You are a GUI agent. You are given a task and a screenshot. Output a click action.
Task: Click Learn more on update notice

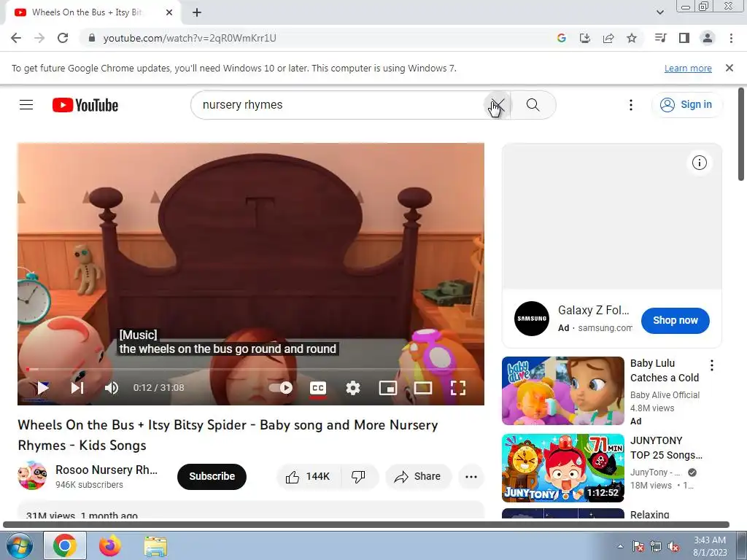[x=688, y=69]
